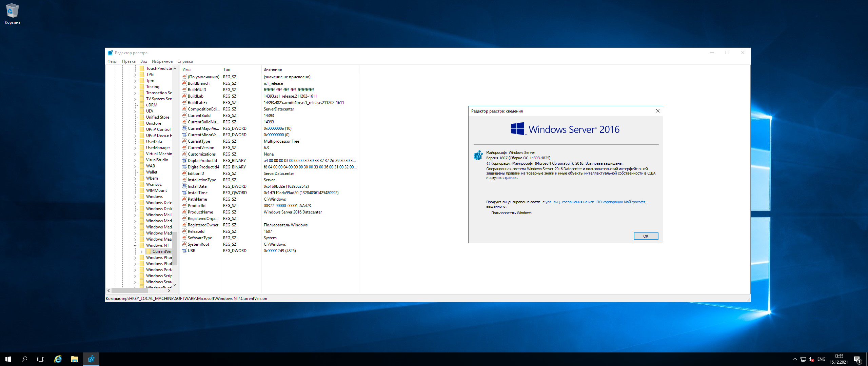Show hidden system tray icons chevron
This screenshot has width=868, height=366.
click(x=795, y=359)
